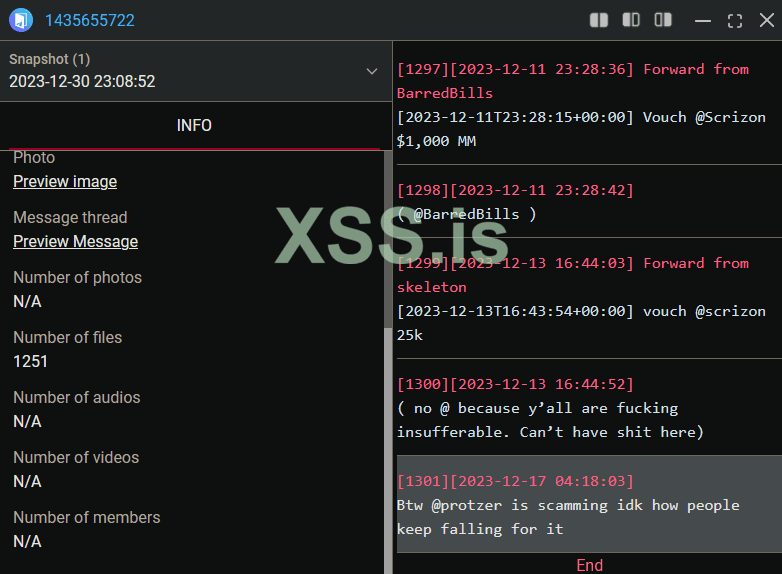Click the Number of files value 1251
Image resolution: width=782 pixels, height=574 pixels.
tap(30, 361)
